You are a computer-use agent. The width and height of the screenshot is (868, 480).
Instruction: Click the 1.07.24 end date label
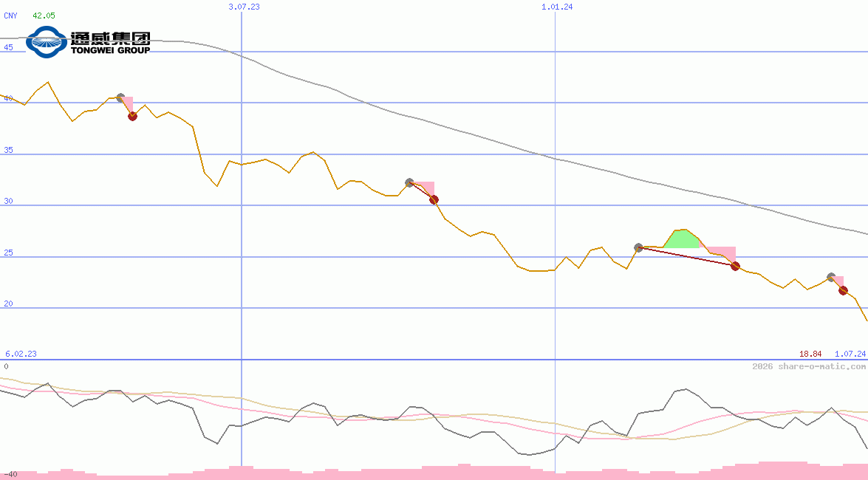pyautogui.click(x=850, y=354)
